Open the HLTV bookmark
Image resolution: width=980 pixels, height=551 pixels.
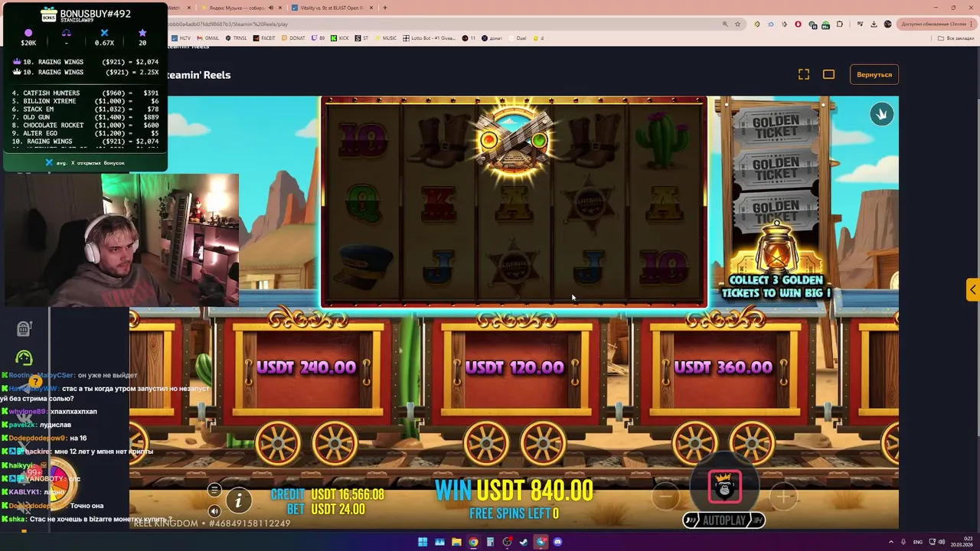[181, 38]
